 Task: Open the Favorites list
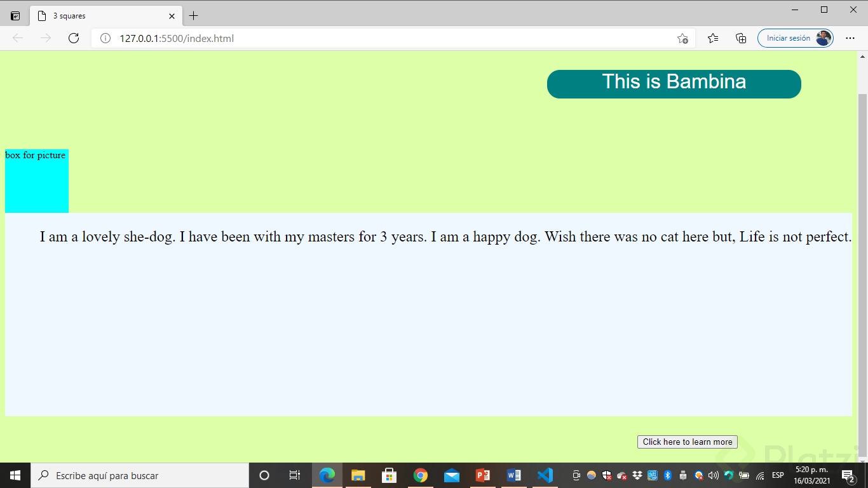click(713, 38)
